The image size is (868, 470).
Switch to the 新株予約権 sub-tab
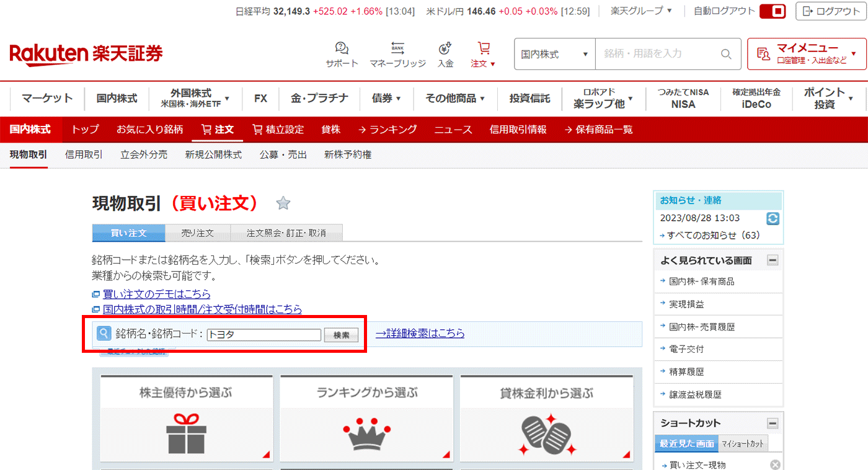348,154
